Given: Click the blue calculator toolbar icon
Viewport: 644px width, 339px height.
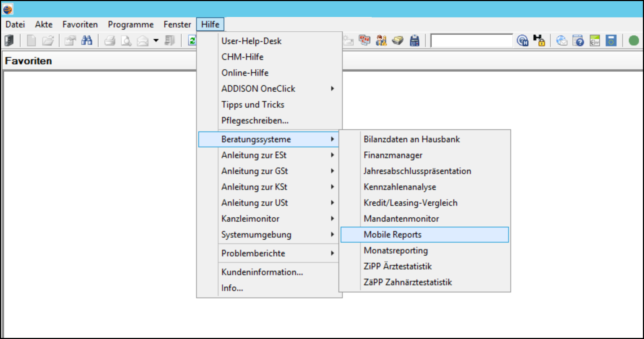Looking at the screenshot, I should click(415, 40).
